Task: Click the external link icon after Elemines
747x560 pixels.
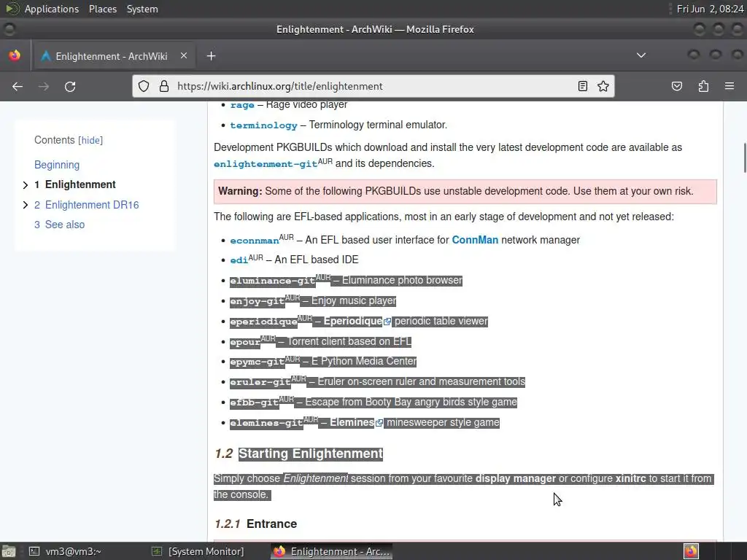Action: point(379,423)
